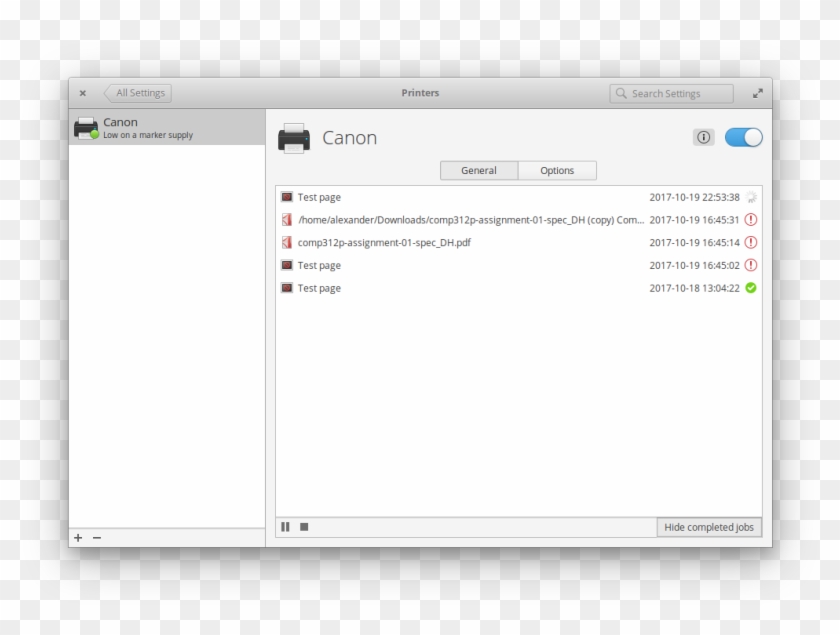Image resolution: width=840 pixels, height=635 pixels.
Task: Select the /home/alexander/Downloads job row
Action: tap(519, 220)
